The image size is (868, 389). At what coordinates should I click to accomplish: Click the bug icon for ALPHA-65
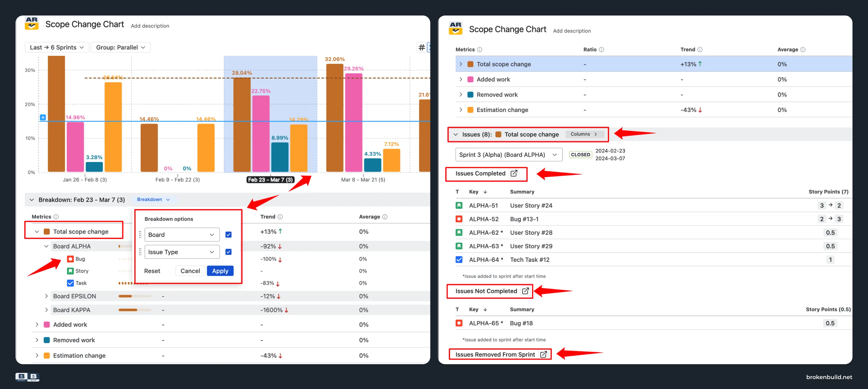click(x=459, y=323)
